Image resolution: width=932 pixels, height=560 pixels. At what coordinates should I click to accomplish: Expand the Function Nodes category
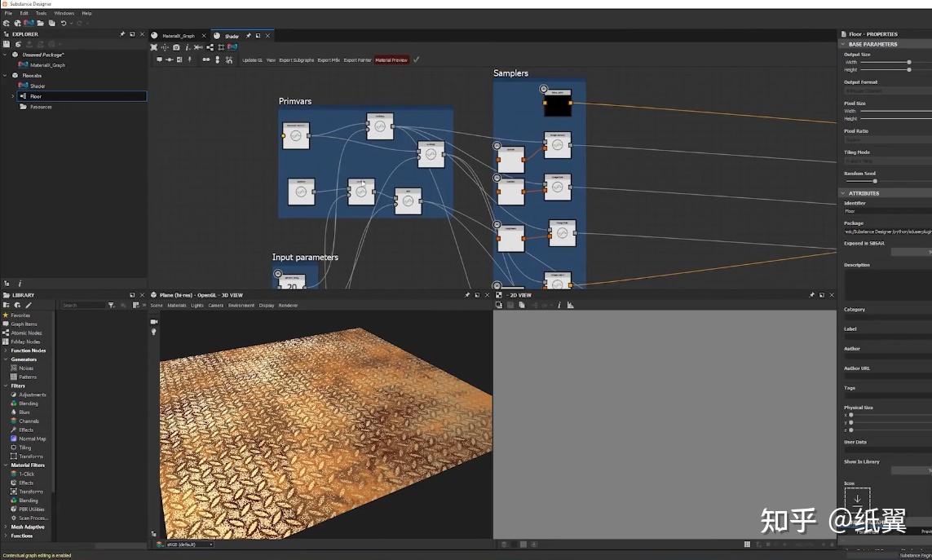point(7,351)
